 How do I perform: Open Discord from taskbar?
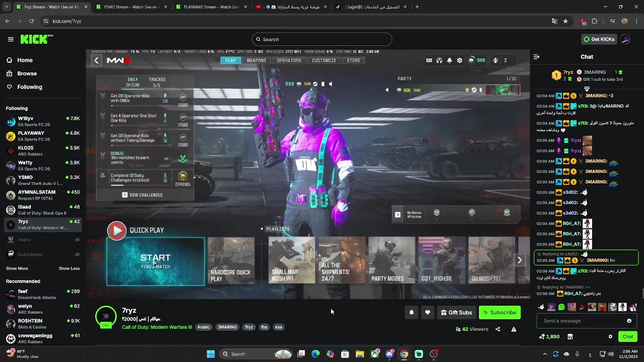[389, 354]
